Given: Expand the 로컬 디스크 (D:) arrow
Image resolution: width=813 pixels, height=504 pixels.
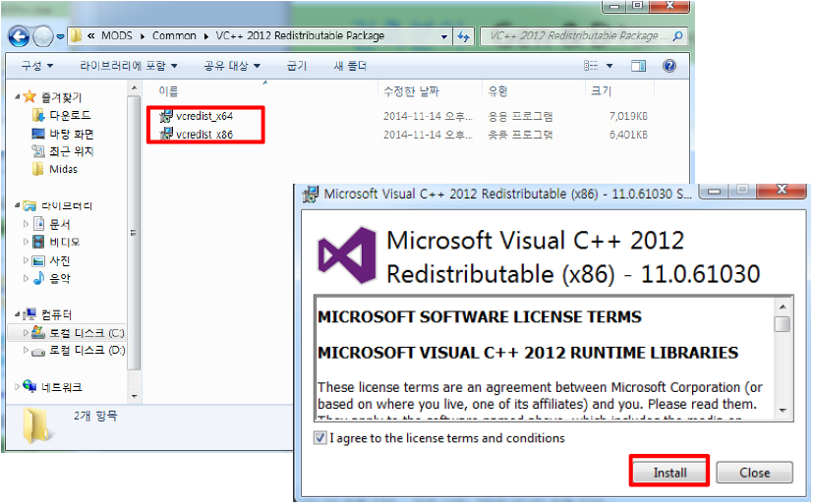Looking at the screenshot, I should [x=26, y=350].
